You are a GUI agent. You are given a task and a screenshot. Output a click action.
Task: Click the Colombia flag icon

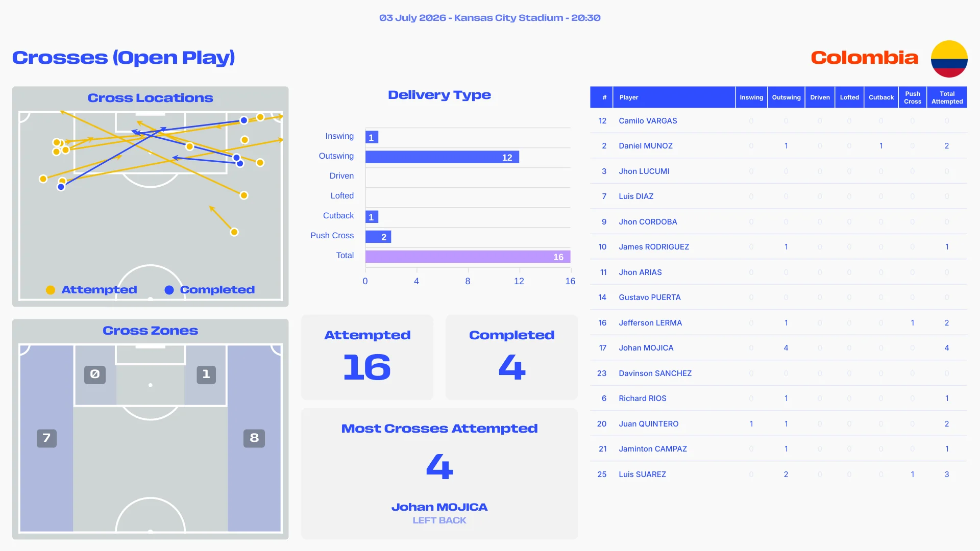click(949, 59)
